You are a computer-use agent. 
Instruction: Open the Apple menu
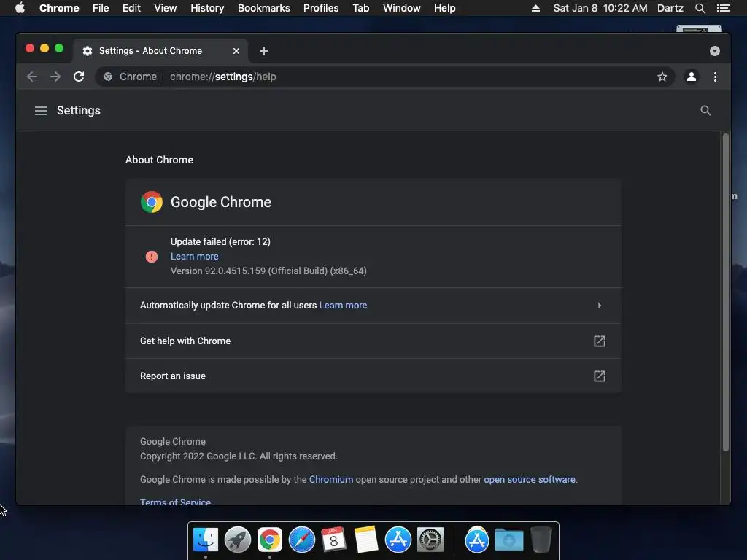[20, 8]
